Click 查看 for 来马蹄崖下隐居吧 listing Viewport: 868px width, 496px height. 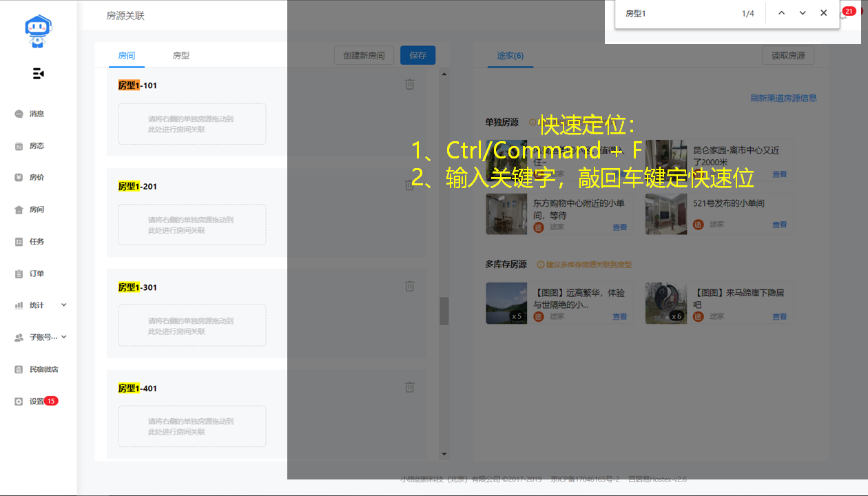(779, 317)
